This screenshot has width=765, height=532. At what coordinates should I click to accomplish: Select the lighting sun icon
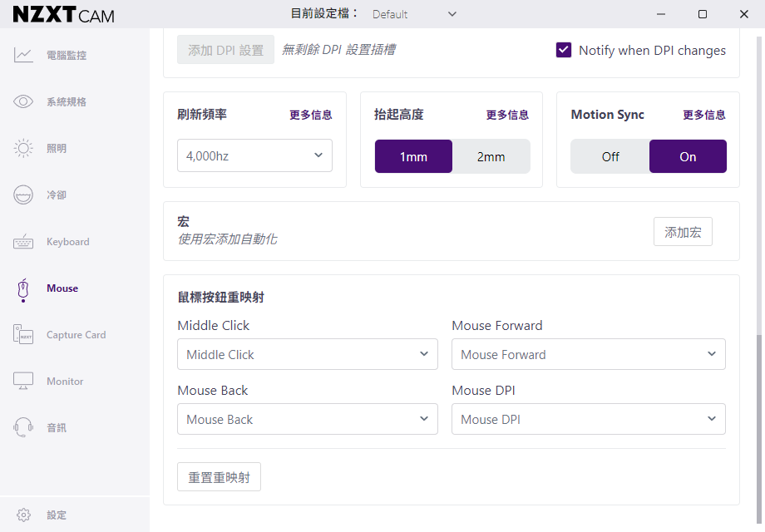point(23,149)
